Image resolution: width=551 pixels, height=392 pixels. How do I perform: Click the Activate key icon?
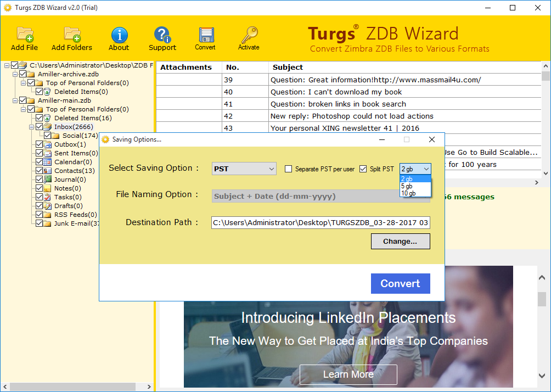(x=249, y=35)
